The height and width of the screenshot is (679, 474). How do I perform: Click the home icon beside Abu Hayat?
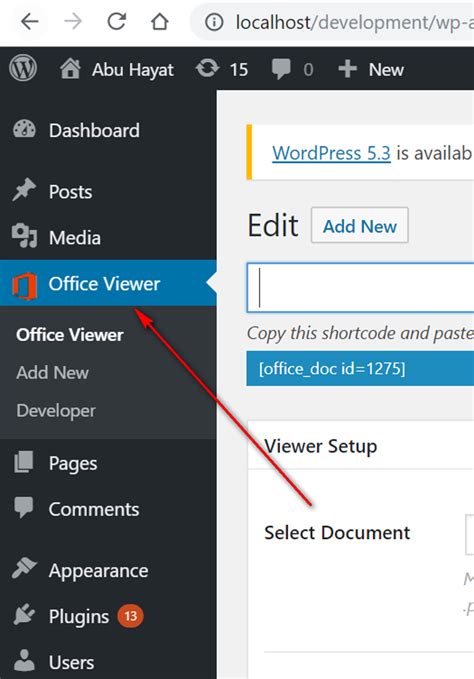coord(70,69)
